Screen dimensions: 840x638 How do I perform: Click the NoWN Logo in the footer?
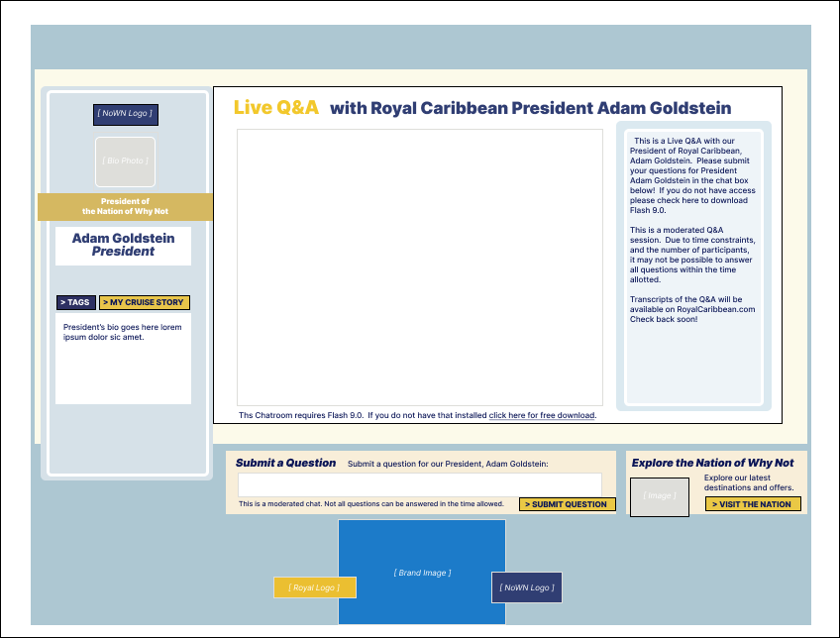click(x=527, y=587)
